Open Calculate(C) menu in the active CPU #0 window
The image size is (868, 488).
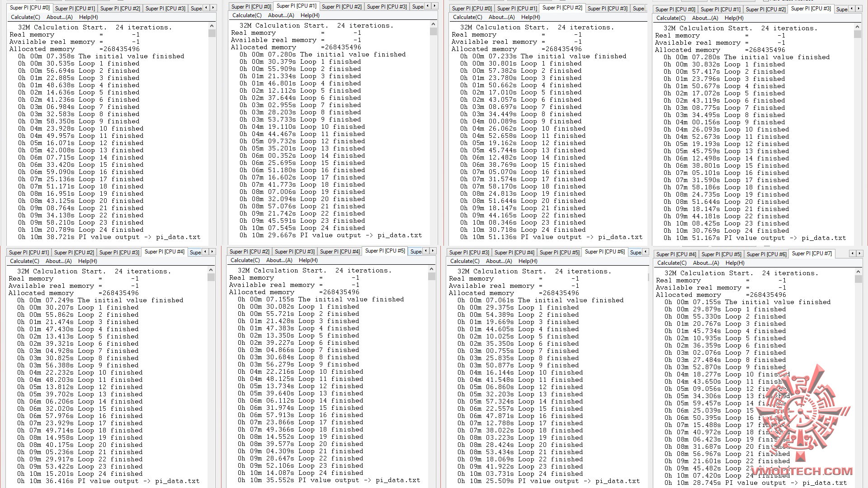click(25, 17)
